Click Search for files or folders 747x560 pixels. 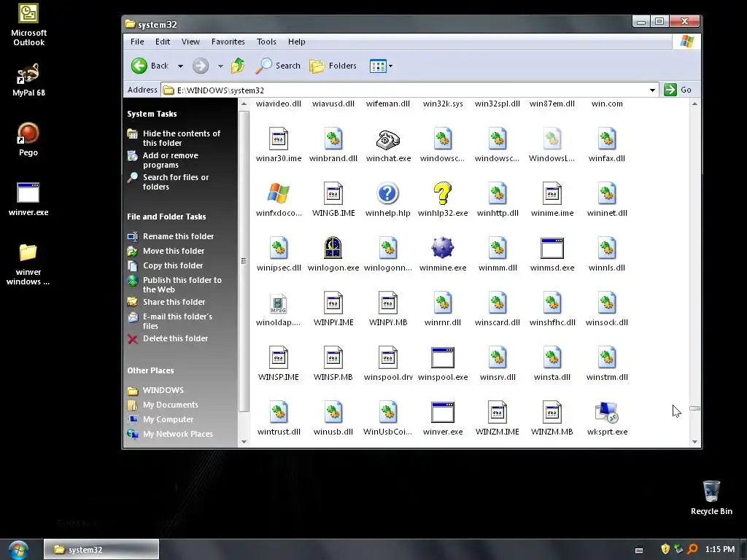coord(176,182)
